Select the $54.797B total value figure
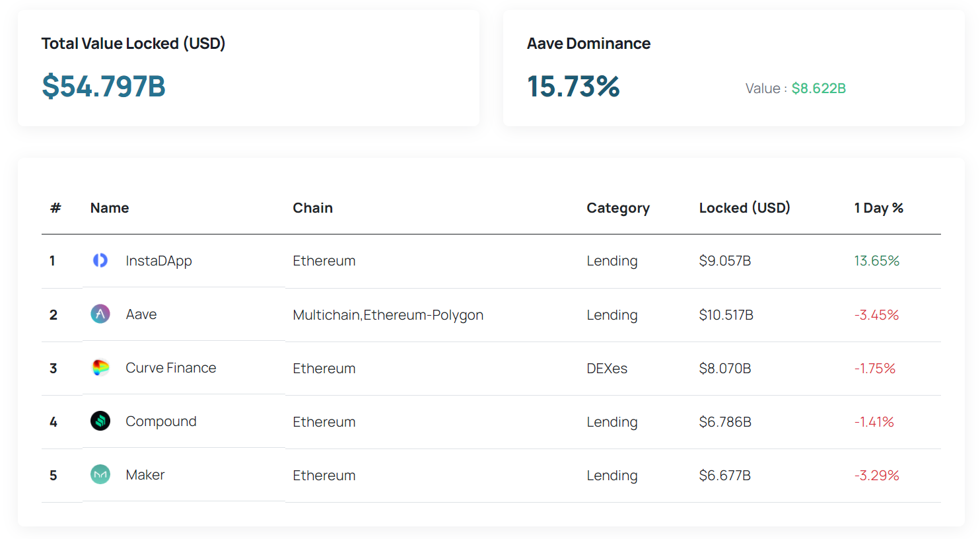 104,87
